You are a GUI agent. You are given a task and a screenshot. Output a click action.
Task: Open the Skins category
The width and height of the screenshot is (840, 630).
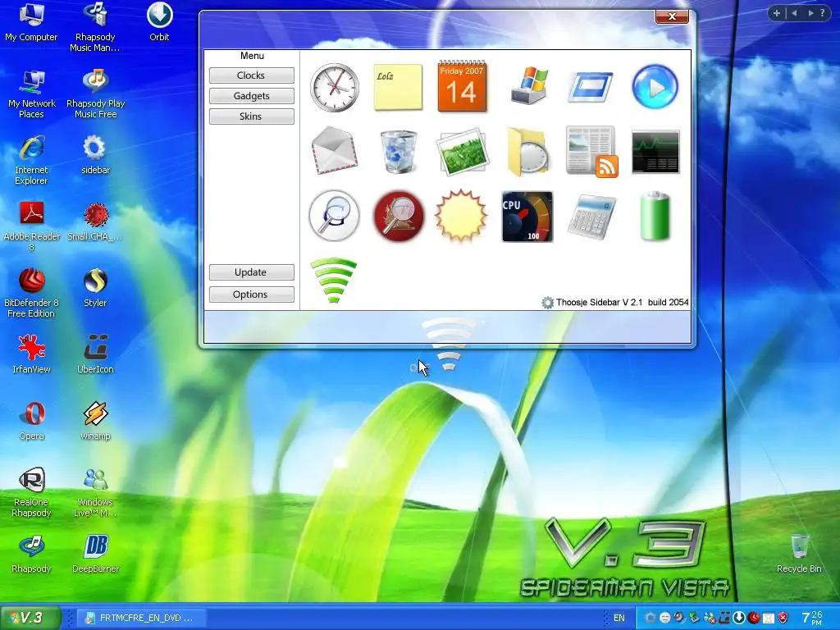pos(251,116)
